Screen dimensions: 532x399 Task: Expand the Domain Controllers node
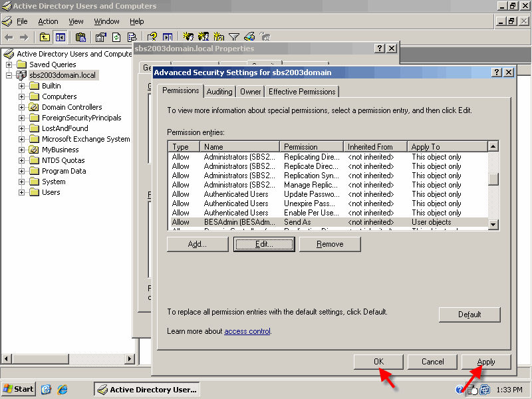(21, 107)
